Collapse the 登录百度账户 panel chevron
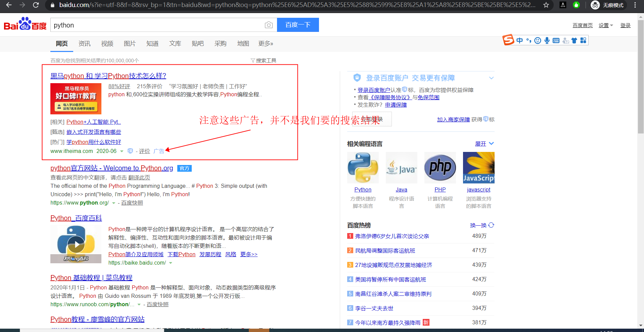The width and height of the screenshot is (644, 332). (491, 78)
